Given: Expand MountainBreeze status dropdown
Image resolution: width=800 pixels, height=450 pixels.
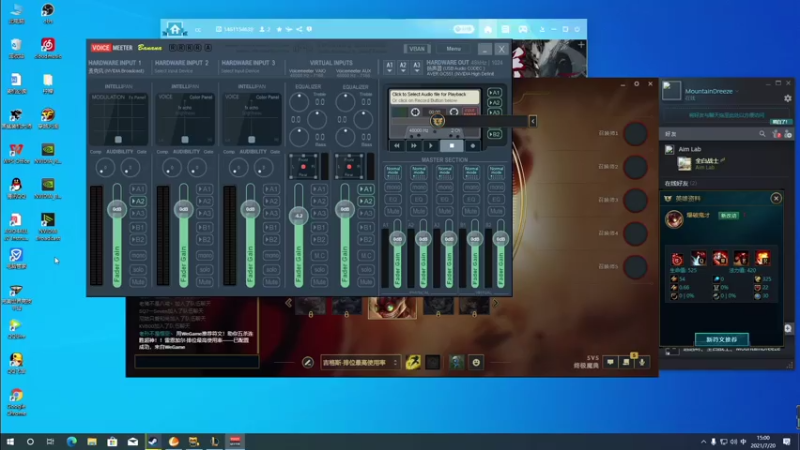Looking at the screenshot, I should pyautogui.click(x=737, y=91).
